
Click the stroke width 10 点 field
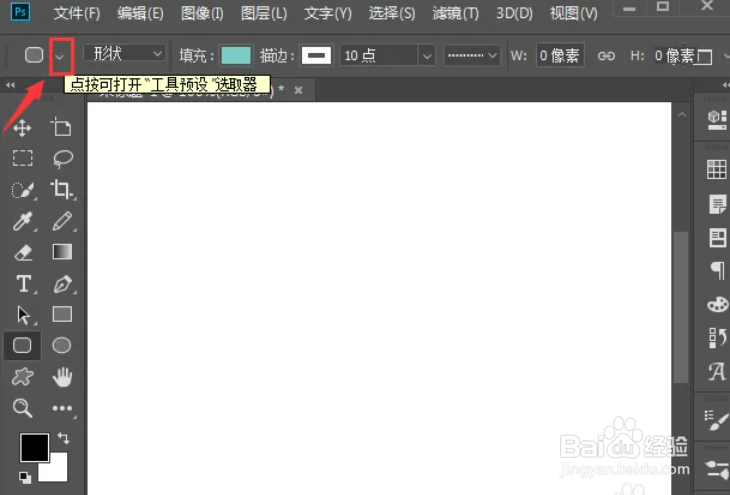[379, 56]
